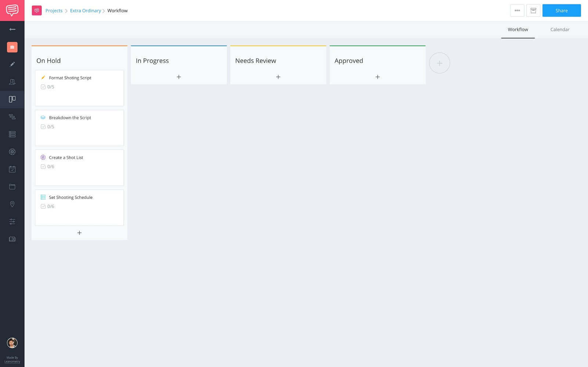This screenshot has height=367, width=588.
Task: Add a new card to On Hold
Action: click(x=79, y=233)
